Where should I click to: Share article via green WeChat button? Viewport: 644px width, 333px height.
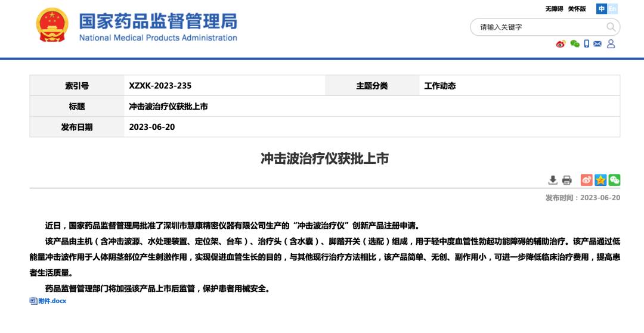(614, 180)
